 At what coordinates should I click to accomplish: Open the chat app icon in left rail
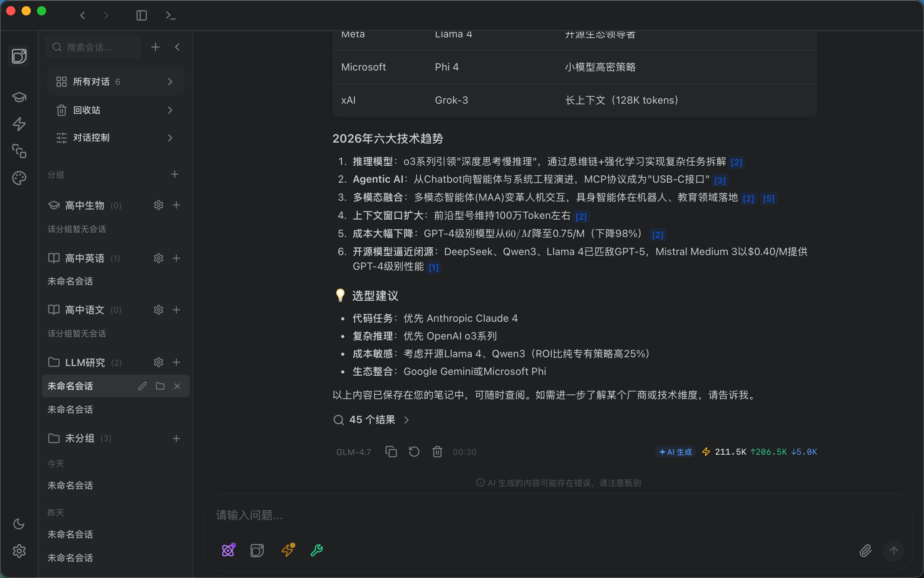pyautogui.click(x=19, y=56)
